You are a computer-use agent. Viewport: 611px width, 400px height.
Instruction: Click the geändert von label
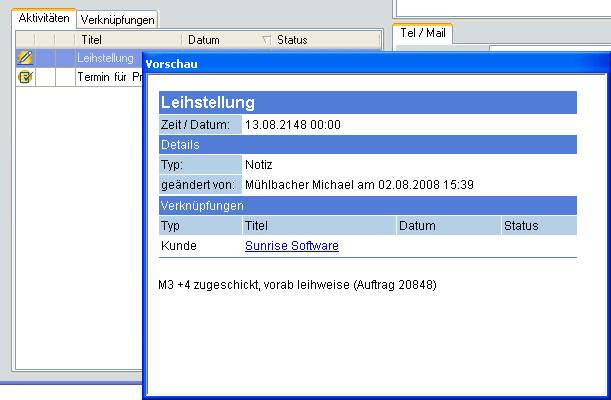pos(198,185)
